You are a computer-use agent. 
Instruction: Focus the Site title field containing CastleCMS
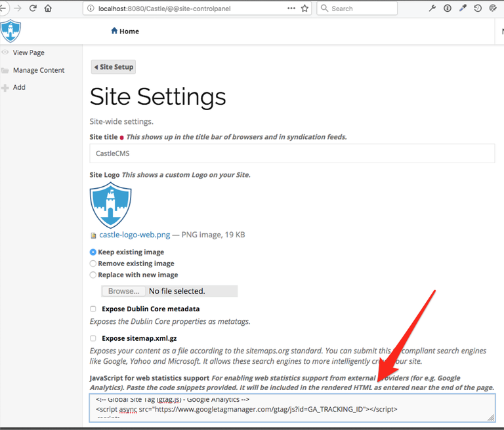292,153
